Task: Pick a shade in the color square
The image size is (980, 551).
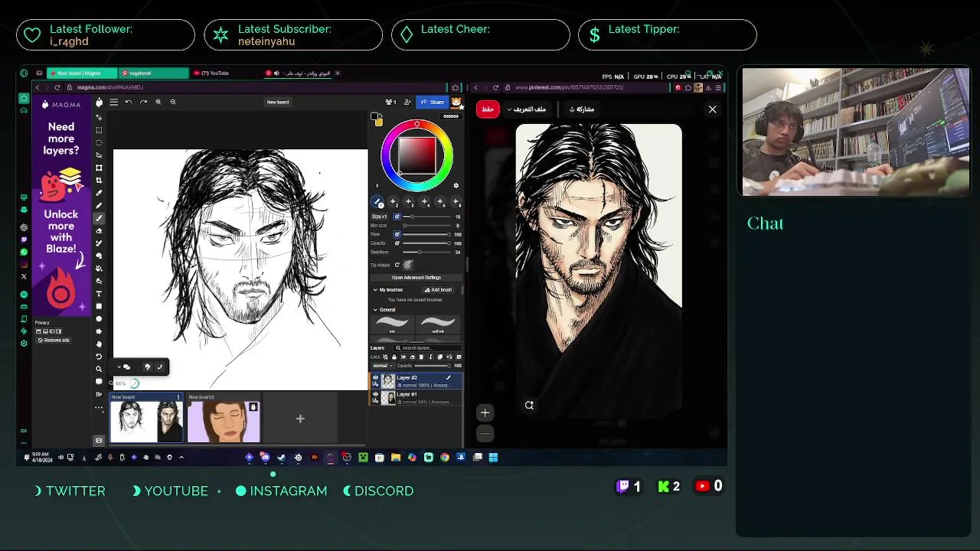Action: tap(417, 156)
